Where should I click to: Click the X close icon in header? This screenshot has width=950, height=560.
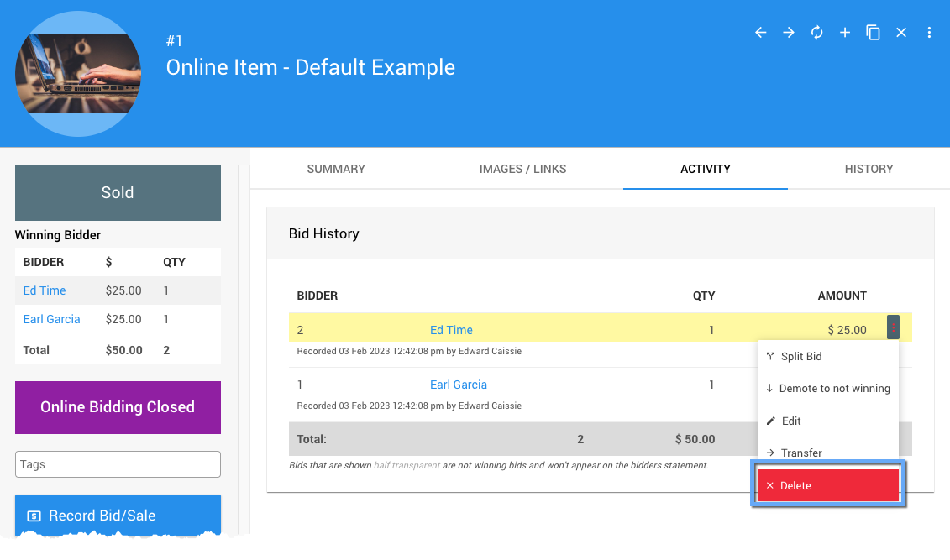tap(901, 33)
